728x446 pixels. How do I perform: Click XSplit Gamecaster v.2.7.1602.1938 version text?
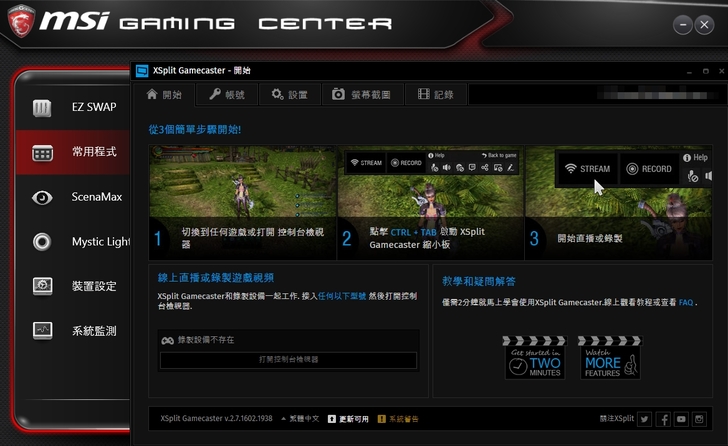tap(216, 419)
